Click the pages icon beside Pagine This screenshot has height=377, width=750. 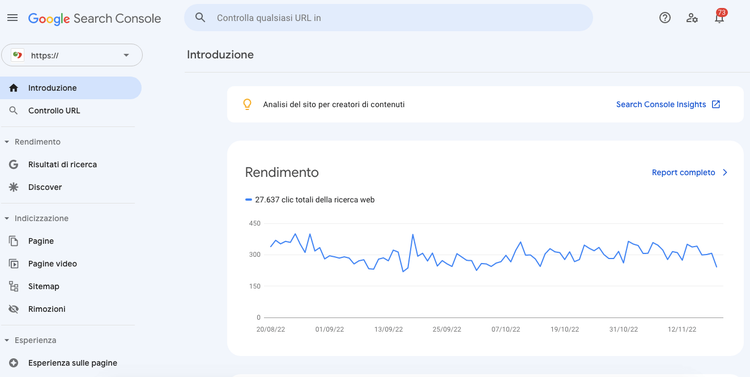click(14, 241)
